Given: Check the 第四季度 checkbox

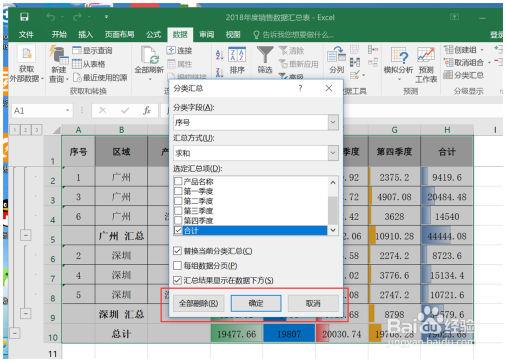Looking at the screenshot, I should coord(178,220).
